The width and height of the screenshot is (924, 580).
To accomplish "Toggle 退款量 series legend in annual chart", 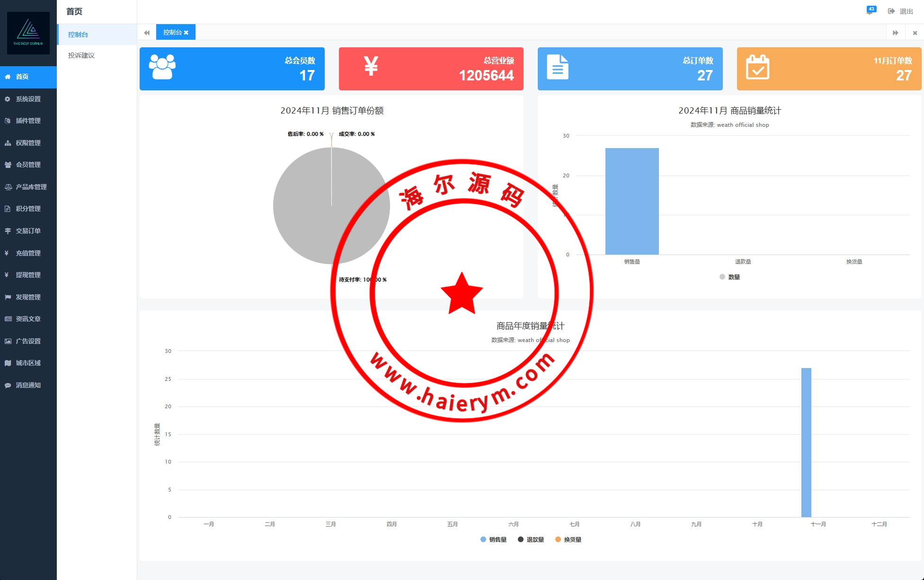I will pos(531,539).
